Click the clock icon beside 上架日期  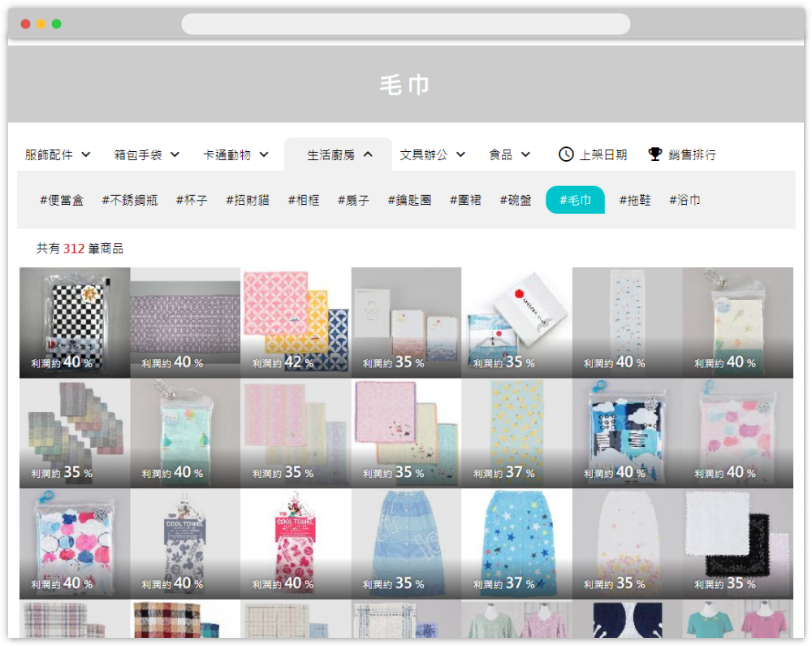[566, 154]
